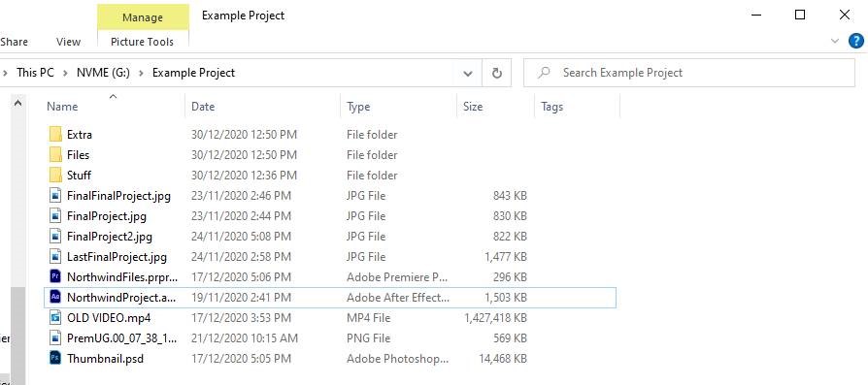Switch to the Picture Tools tab
Viewport: 868px width, 385px height.
[142, 42]
